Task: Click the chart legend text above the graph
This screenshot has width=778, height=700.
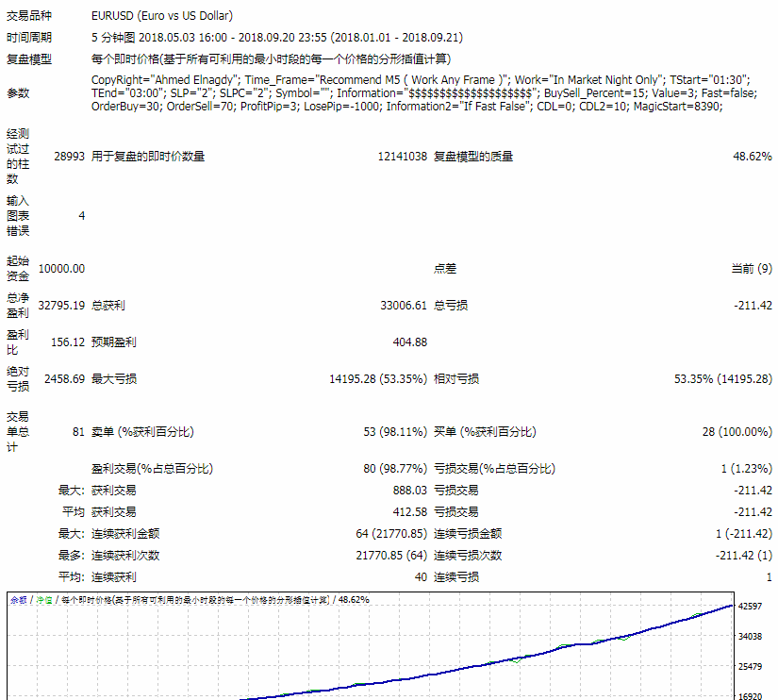Action: point(189,600)
